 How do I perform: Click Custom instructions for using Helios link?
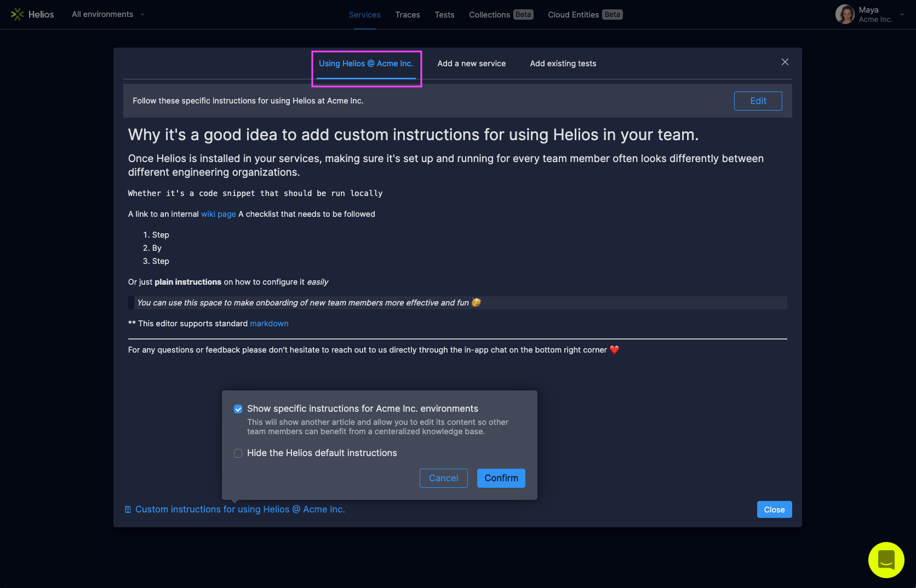coord(240,509)
